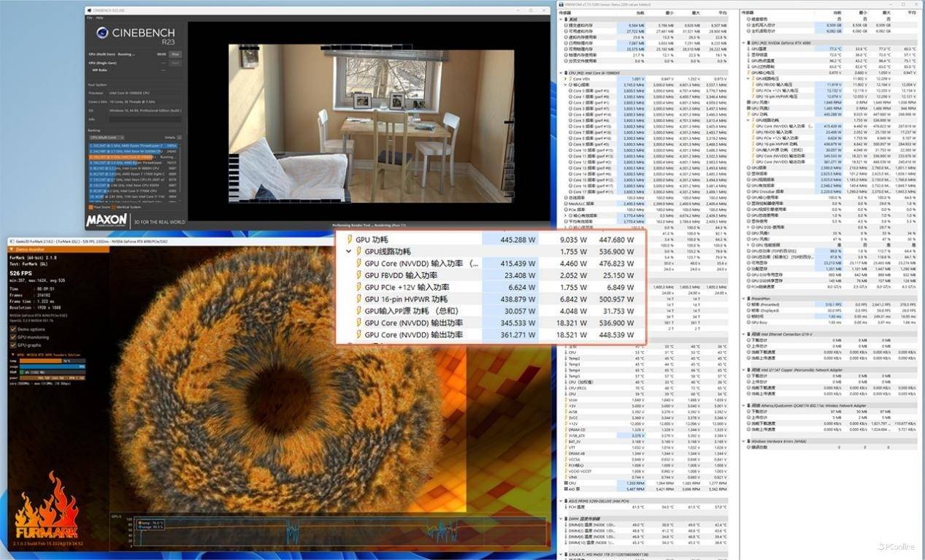The width and height of the screenshot is (925, 560).
Task: Toggle the GPU monitoring checkbox
Action: (x=13, y=337)
